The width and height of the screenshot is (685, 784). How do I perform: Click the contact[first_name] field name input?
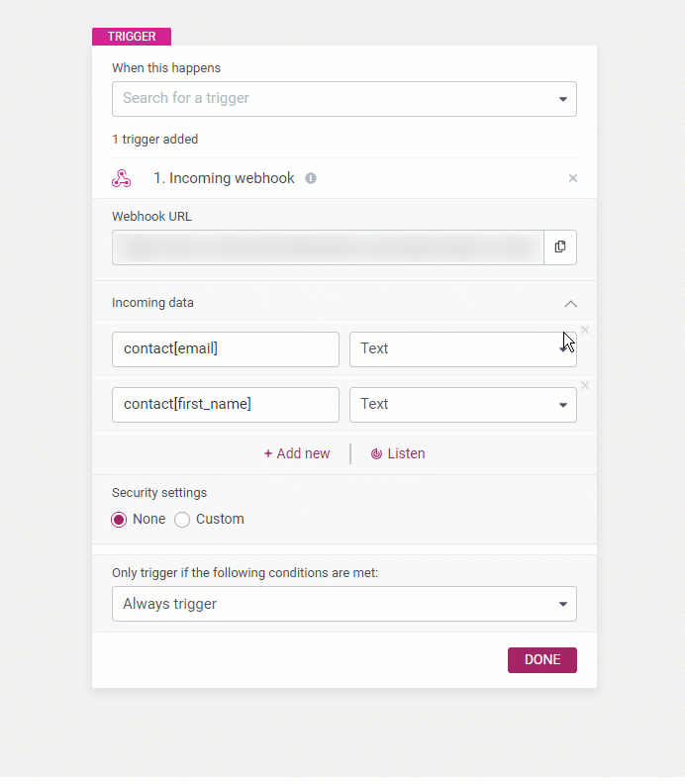point(226,405)
